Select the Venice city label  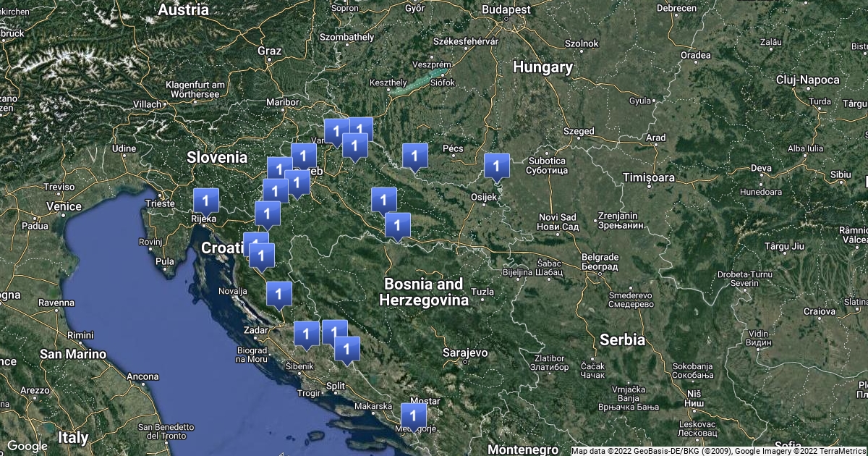[x=63, y=206]
